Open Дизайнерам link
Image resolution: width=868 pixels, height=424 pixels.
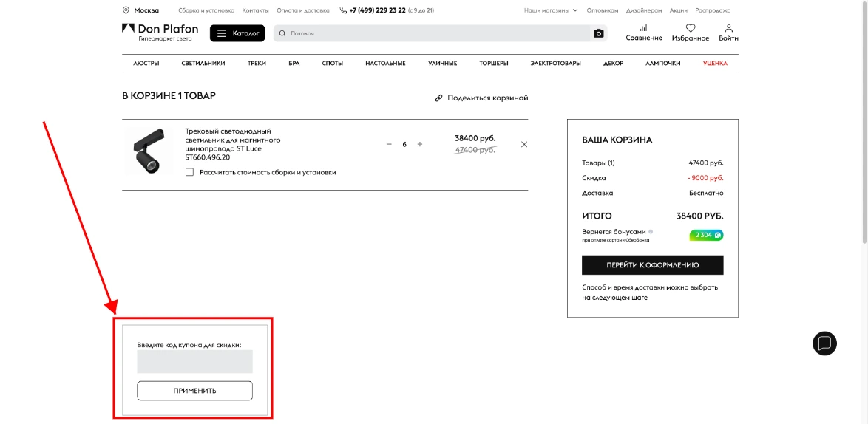[x=644, y=10]
